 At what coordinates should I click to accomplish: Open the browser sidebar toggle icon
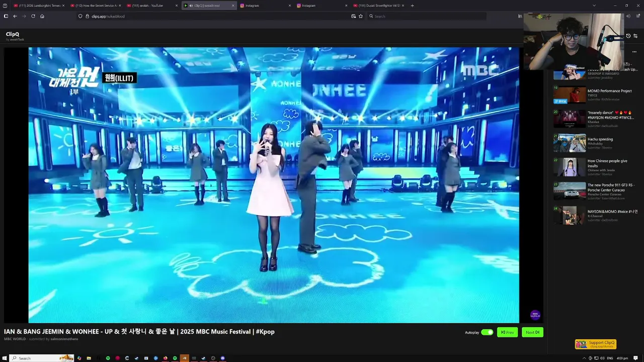pos(6,16)
